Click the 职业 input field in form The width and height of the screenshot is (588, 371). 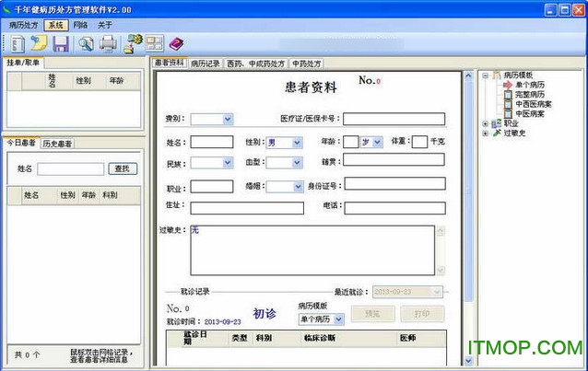point(212,186)
